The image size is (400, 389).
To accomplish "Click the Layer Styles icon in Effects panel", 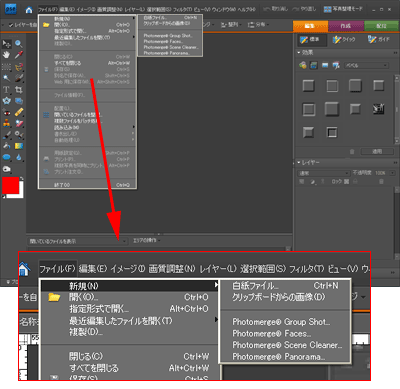I will tap(314, 65).
